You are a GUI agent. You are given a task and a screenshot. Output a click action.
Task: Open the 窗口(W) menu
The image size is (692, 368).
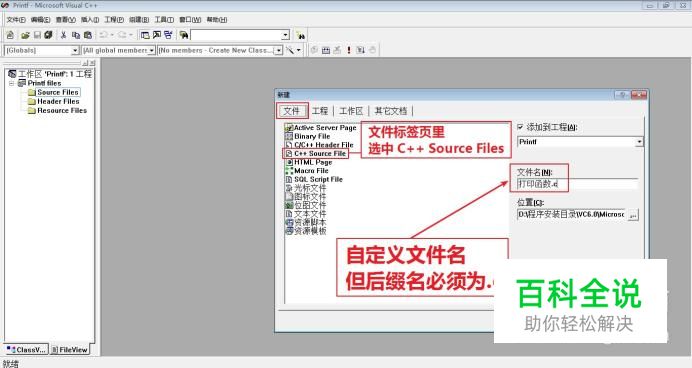click(190, 20)
